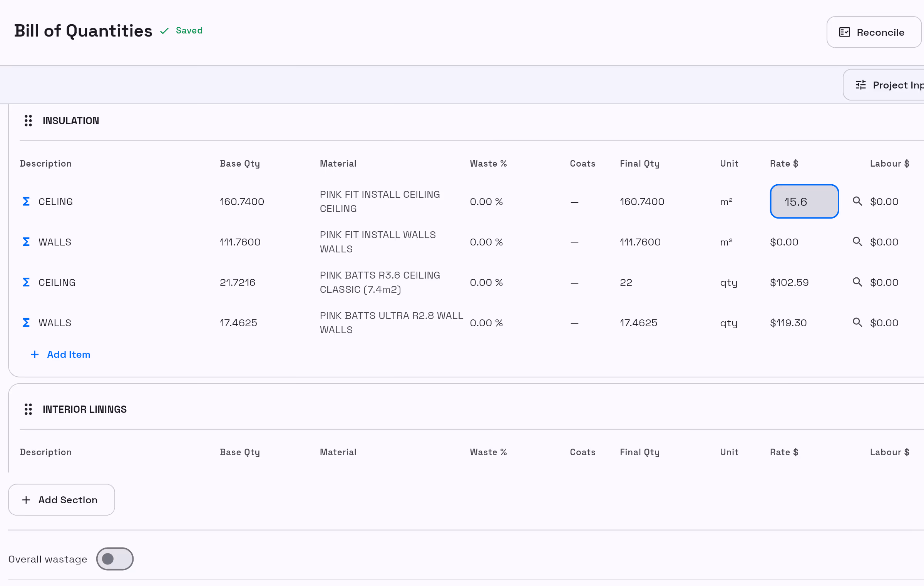Image resolution: width=924 pixels, height=586 pixels.
Task: Click the INSULATION section title
Action: tap(71, 121)
